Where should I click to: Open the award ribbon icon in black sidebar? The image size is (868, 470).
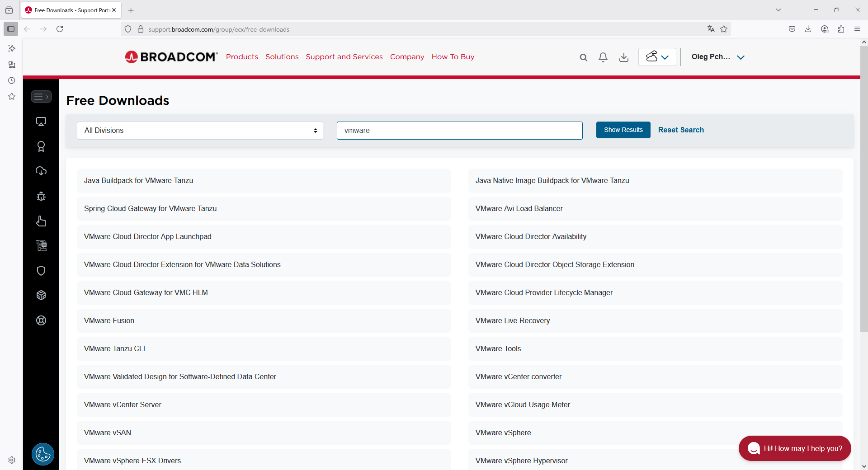click(41, 146)
